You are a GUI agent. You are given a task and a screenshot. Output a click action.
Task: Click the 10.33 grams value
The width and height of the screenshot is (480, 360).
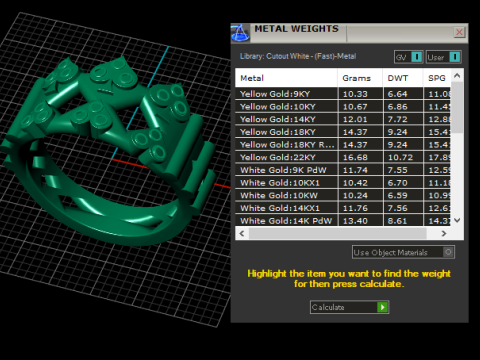coord(355,94)
